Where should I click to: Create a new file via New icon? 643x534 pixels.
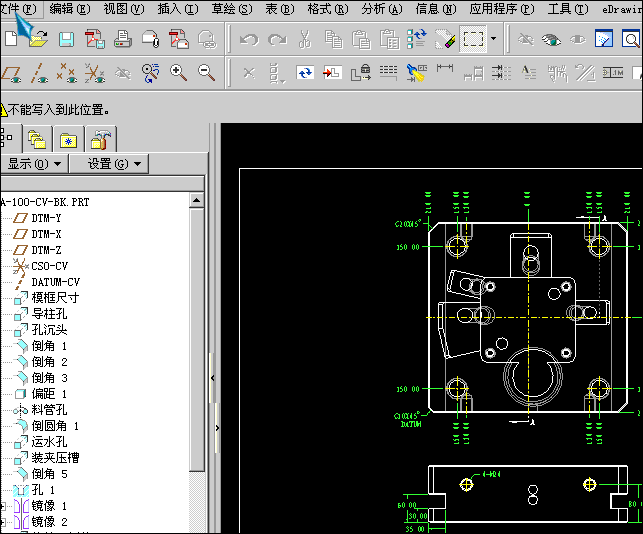pyautogui.click(x=11, y=39)
